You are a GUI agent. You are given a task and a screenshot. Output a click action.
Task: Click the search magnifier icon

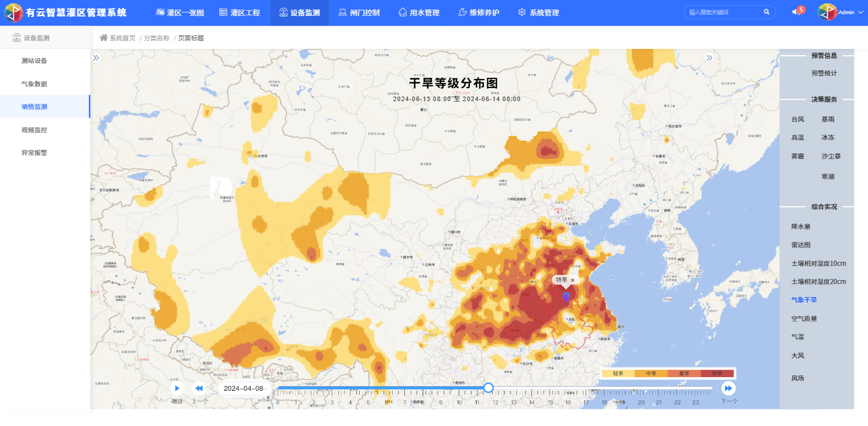coord(766,12)
